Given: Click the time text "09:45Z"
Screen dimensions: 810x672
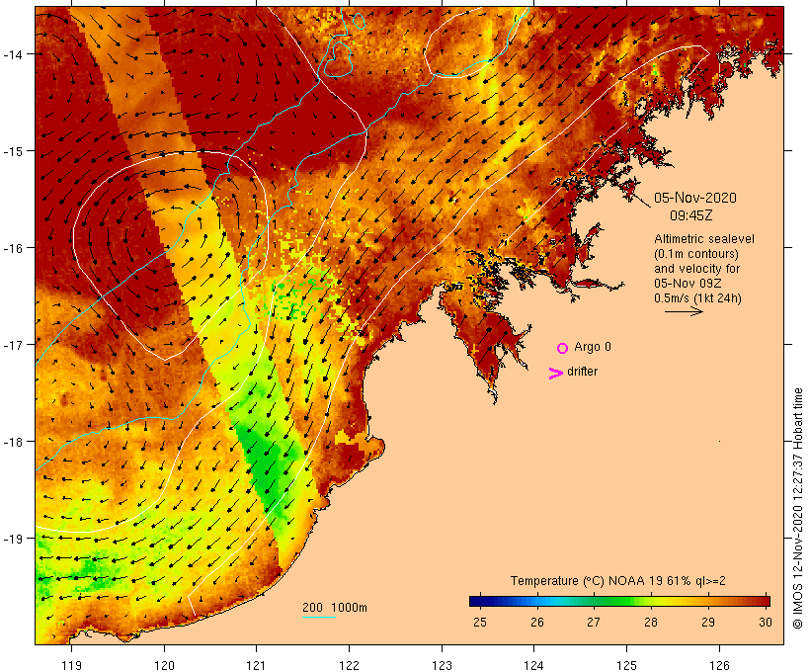Looking at the screenshot, I should pos(691,215).
